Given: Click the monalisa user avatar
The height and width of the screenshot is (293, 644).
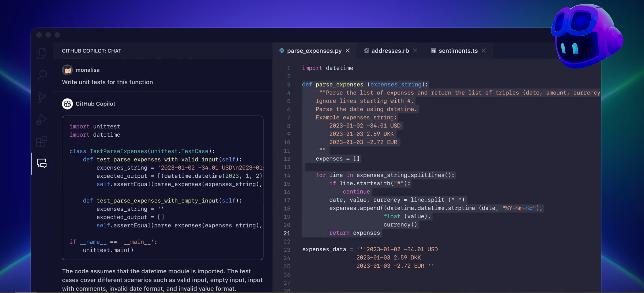Looking at the screenshot, I should tap(67, 70).
